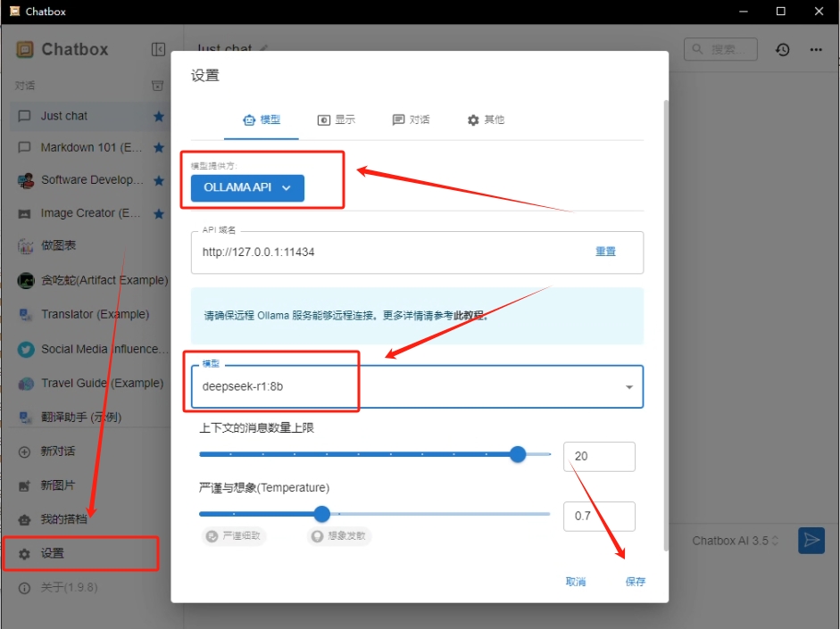Click the 模型 tab robot icon
The height and width of the screenshot is (629, 840).
pos(249,120)
